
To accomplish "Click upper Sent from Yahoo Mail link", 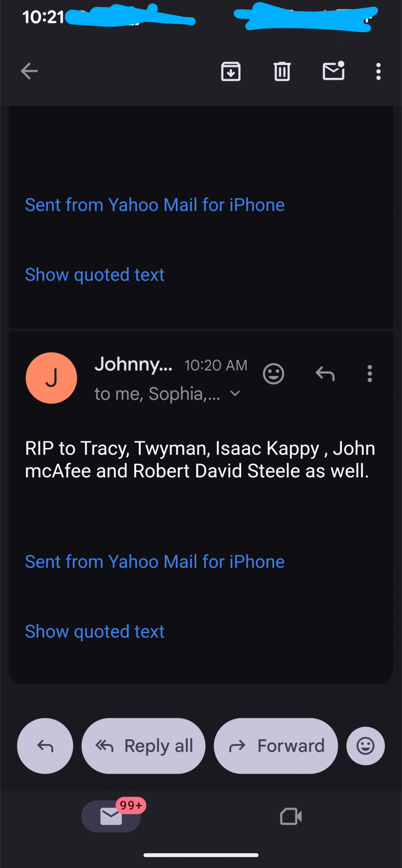I will click(155, 205).
